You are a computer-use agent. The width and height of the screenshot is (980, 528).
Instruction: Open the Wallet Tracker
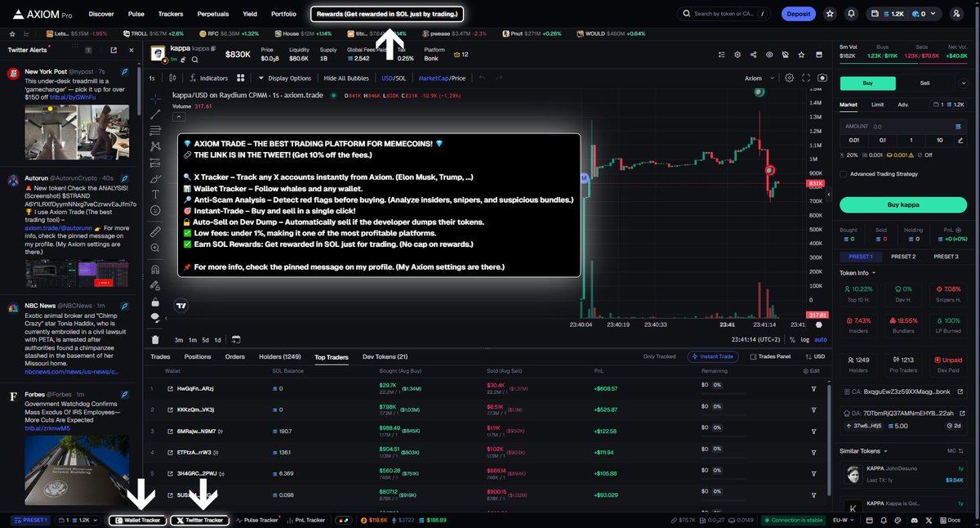(x=137, y=520)
